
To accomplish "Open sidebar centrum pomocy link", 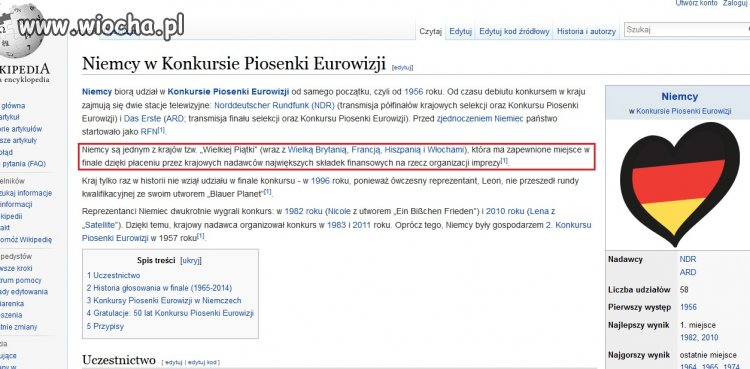I will (x=21, y=280).
